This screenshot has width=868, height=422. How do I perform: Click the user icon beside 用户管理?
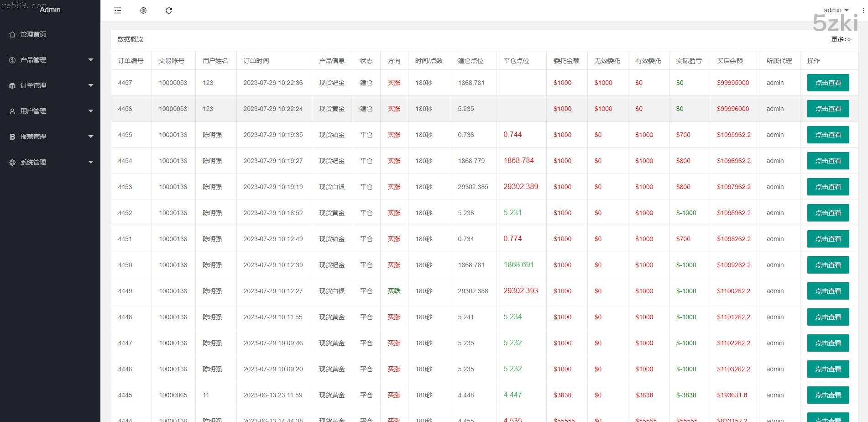click(x=12, y=111)
